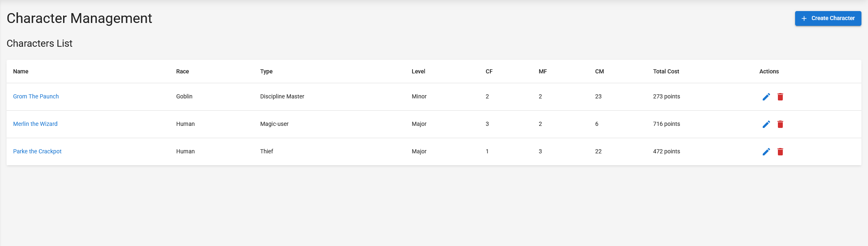Click the Goblin race cell
Image resolution: width=868 pixels, height=246 pixels.
pyautogui.click(x=184, y=96)
